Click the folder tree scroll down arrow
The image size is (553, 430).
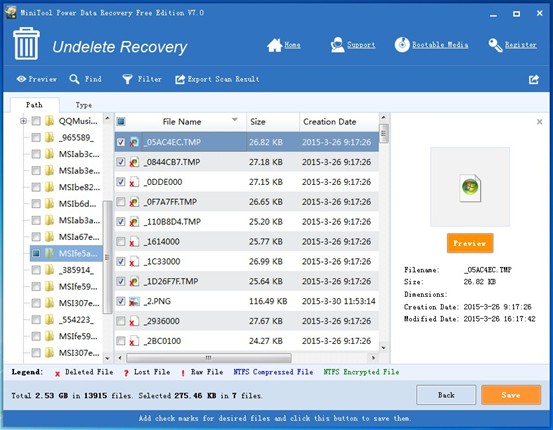108,358
